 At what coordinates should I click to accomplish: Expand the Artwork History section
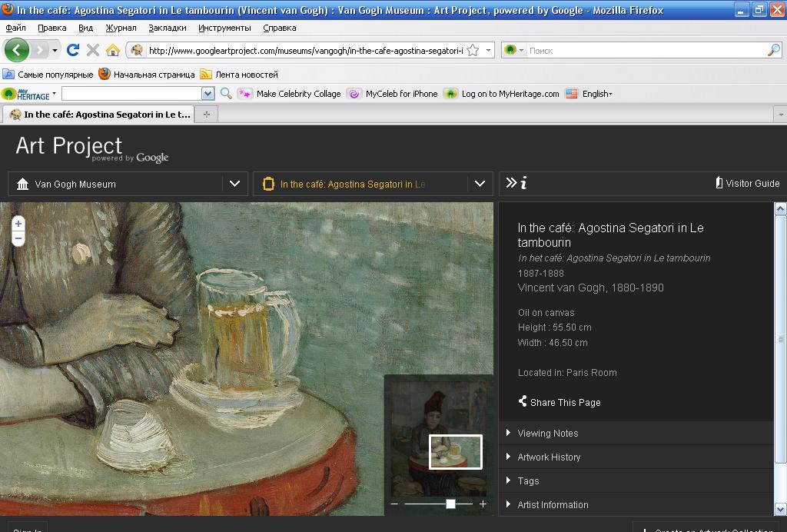[x=549, y=457]
